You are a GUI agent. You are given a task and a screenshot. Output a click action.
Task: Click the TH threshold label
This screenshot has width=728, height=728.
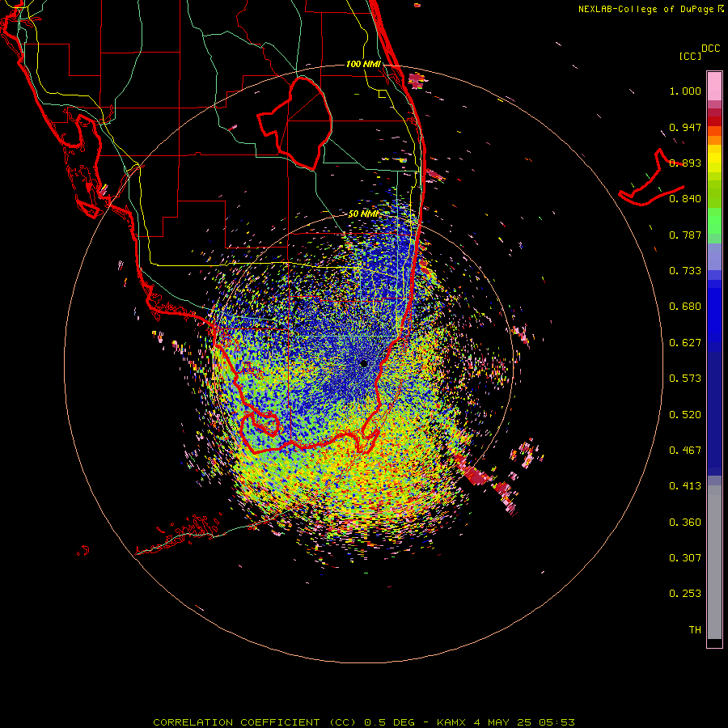[695, 630]
